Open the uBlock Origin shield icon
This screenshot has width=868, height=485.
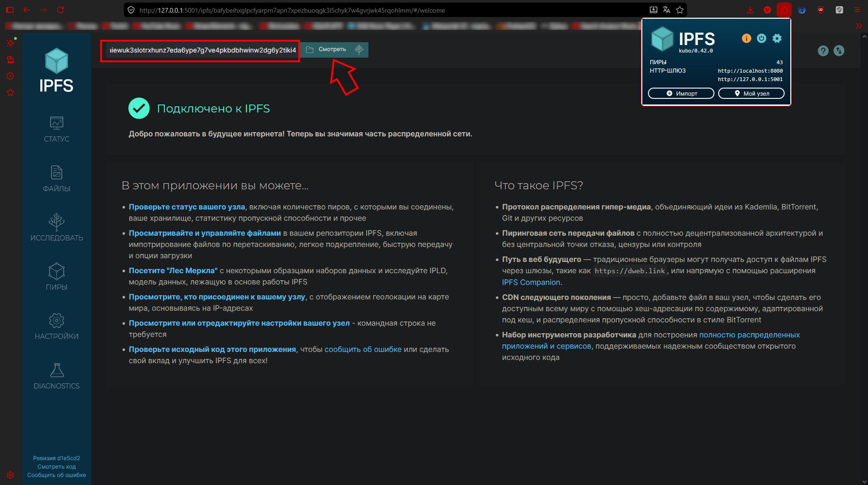821,10
